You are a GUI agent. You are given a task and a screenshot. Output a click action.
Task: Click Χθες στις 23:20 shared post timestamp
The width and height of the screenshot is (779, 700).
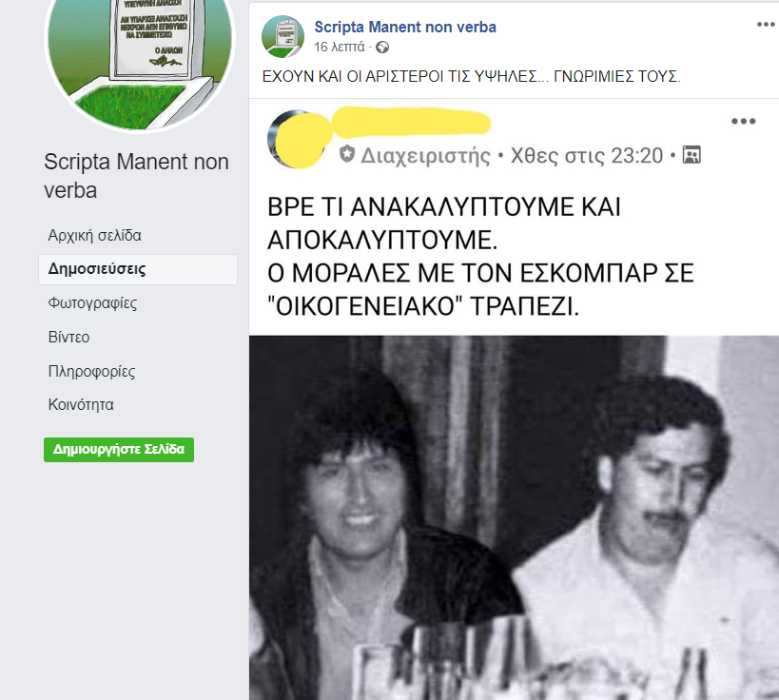(587, 155)
